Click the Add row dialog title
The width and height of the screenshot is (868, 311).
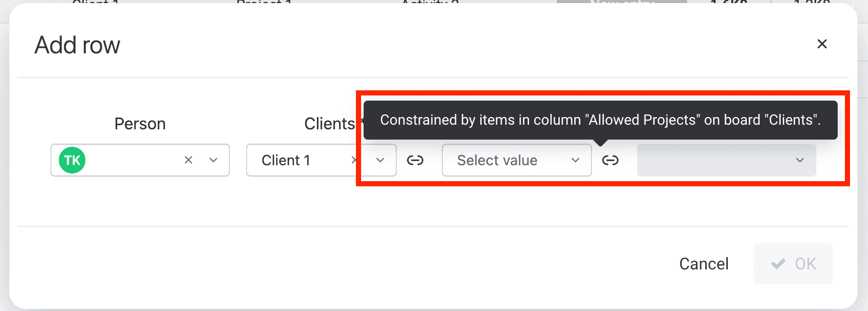(x=77, y=45)
